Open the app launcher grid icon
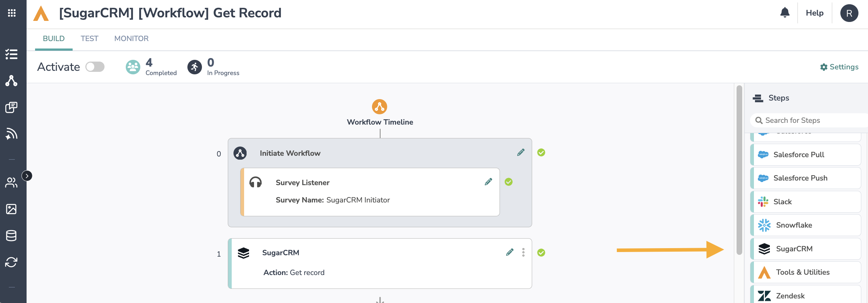 click(12, 13)
